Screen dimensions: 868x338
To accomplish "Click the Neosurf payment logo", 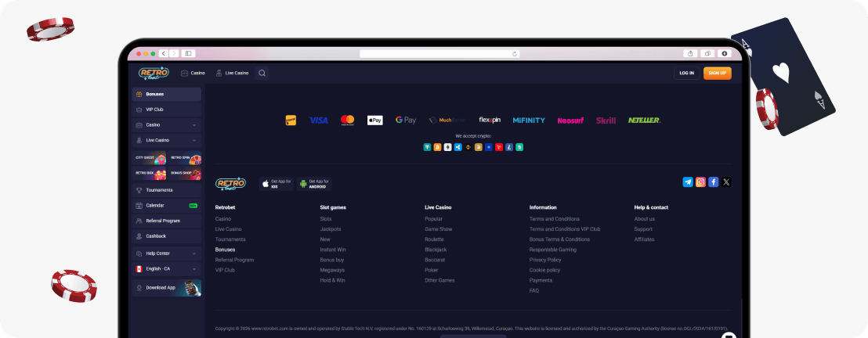I will (570, 120).
